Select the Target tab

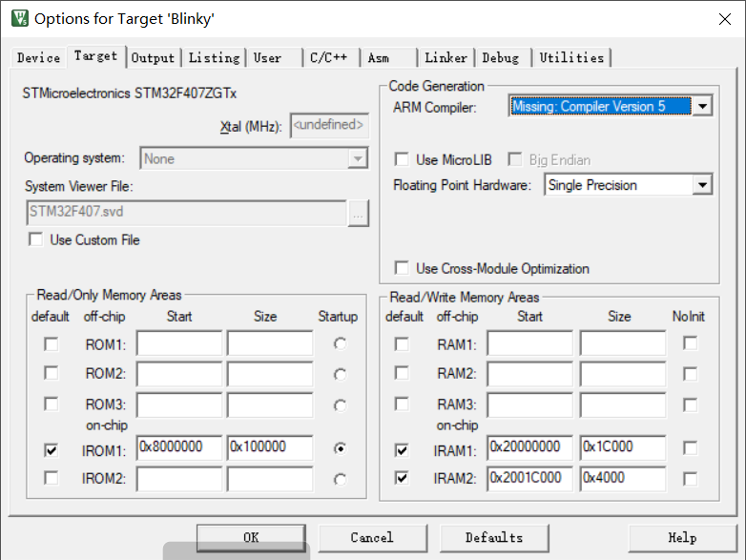[x=95, y=56]
